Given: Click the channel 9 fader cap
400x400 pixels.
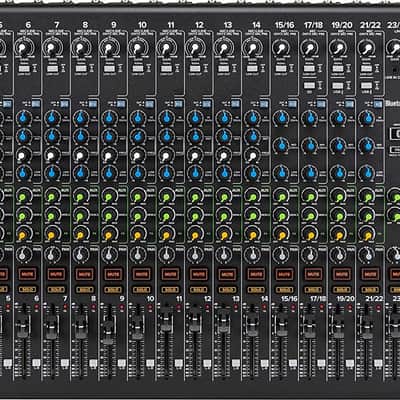Looking at the screenshot, I should point(109,331).
